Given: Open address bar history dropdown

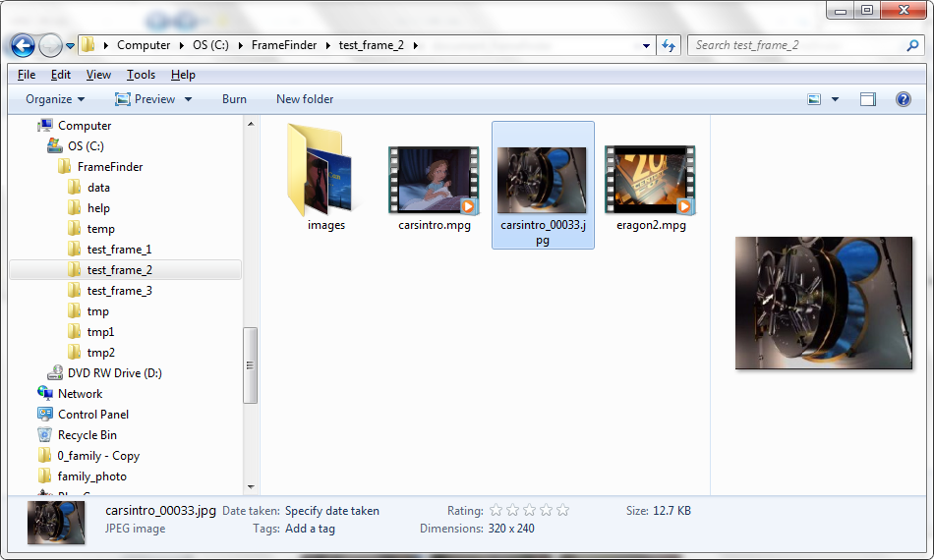Looking at the screenshot, I should [x=646, y=46].
